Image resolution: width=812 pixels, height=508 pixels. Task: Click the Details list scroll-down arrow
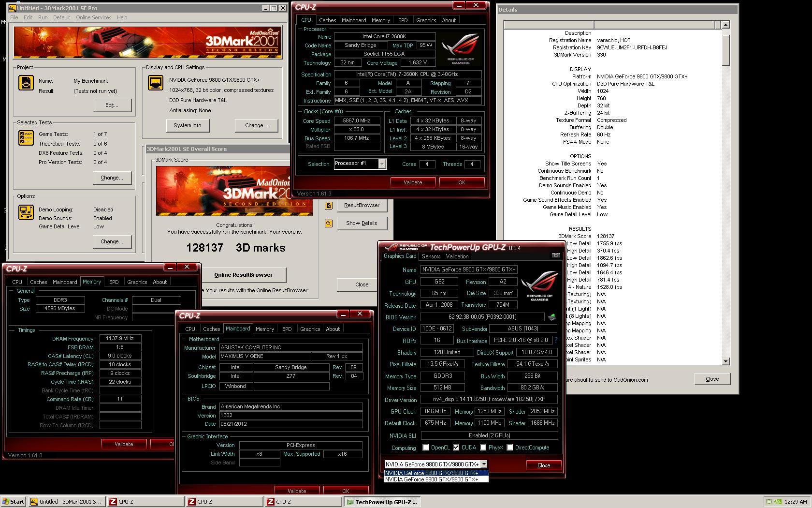point(725,361)
